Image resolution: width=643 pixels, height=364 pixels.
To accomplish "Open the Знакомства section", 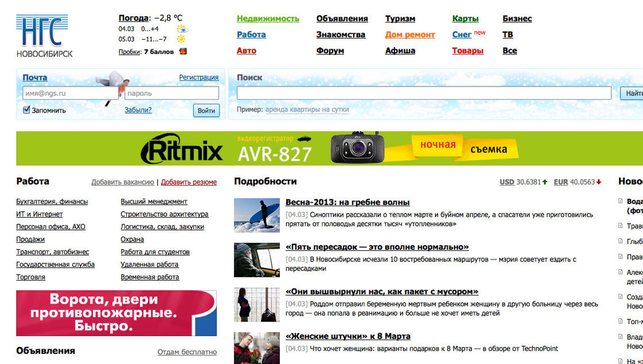I will [x=341, y=35].
